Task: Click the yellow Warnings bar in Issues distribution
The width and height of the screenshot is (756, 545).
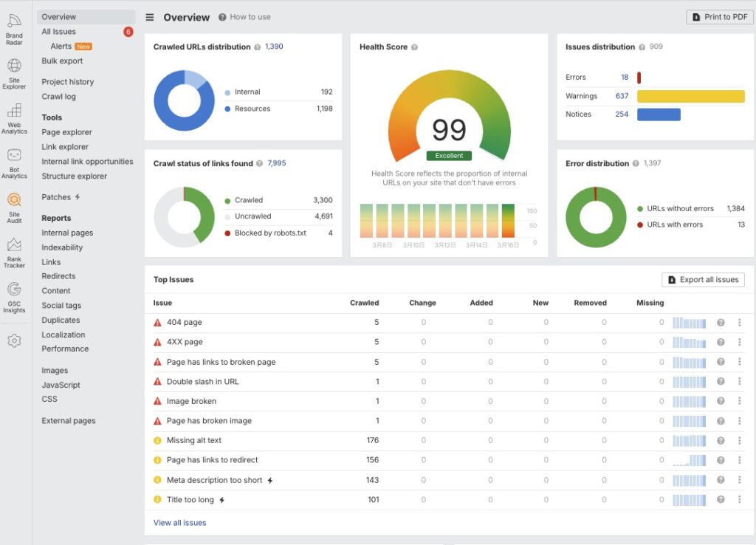Action: pos(690,96)
